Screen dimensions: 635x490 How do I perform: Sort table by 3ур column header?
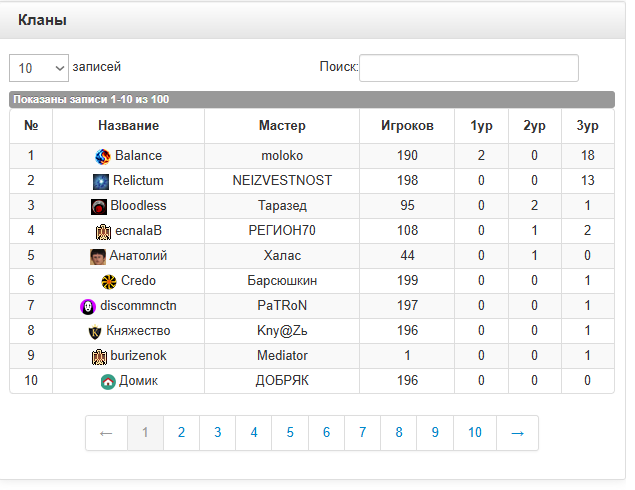(x=587, y=126)
